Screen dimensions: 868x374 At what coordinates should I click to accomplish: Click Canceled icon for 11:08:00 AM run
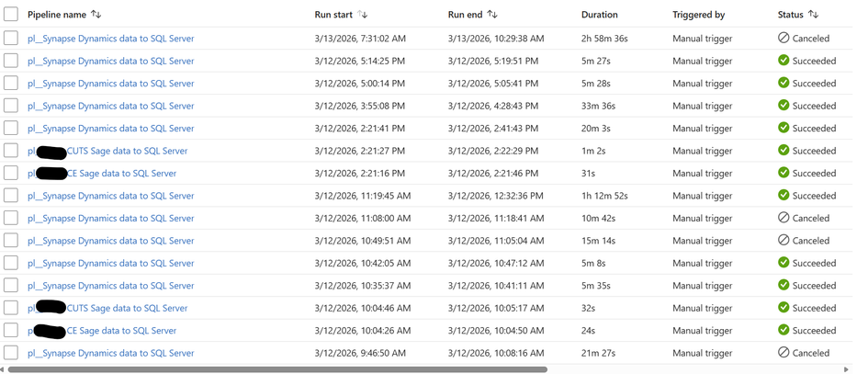pos(783,218)
